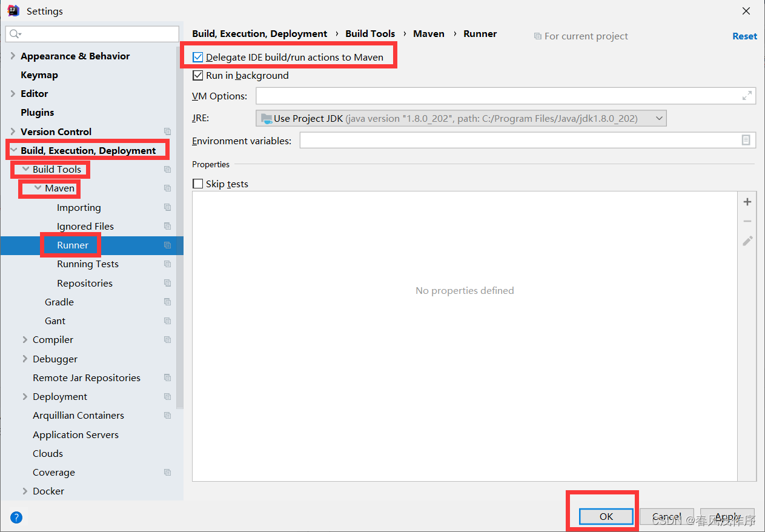This screenshot has height=532, width=765.
Task: Open Maven Ignored Files settings
Action: tap(85, 226)
